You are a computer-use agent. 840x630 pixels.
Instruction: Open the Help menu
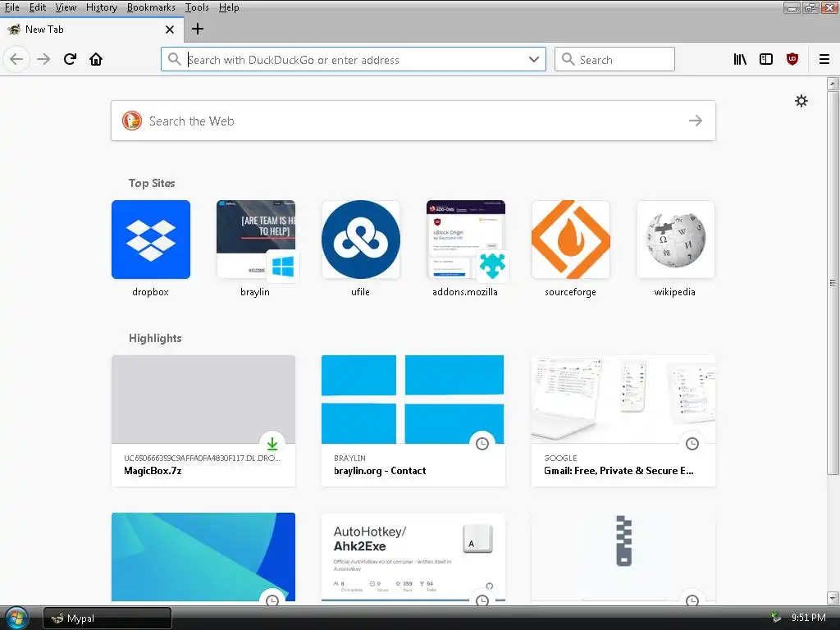[x=229, y=7]
